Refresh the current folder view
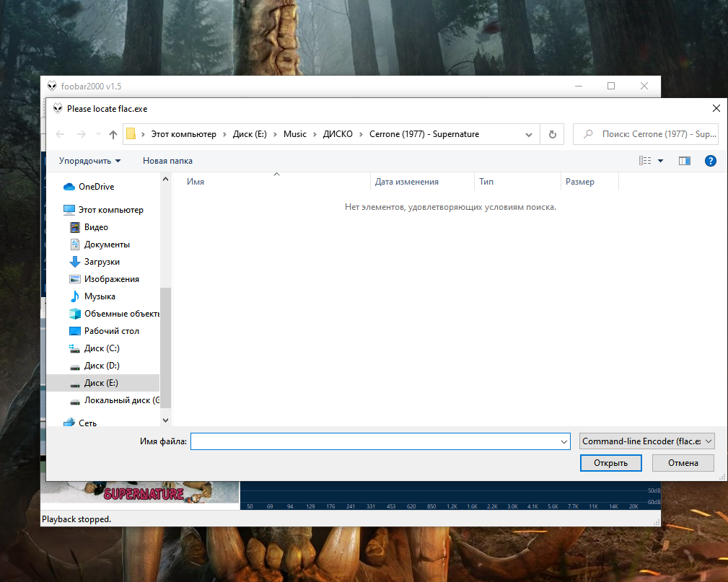728x582 pixels. point(553,134)
